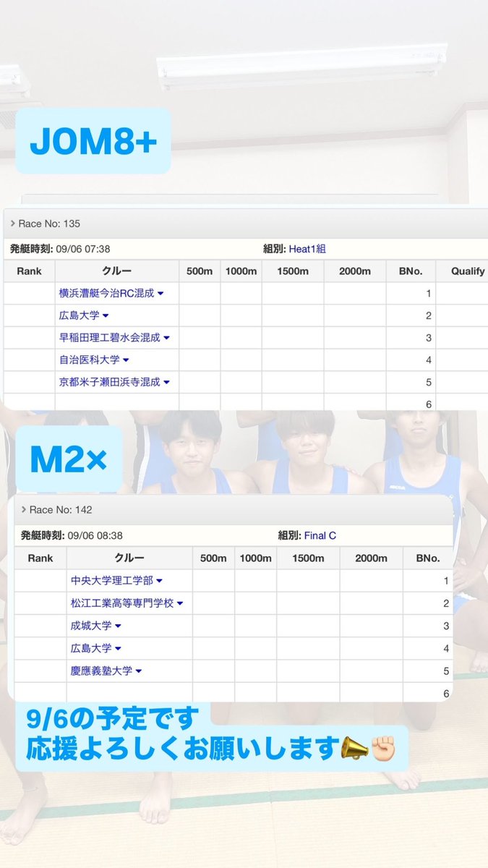Expand the Race No: 135 header

point(244,224)
